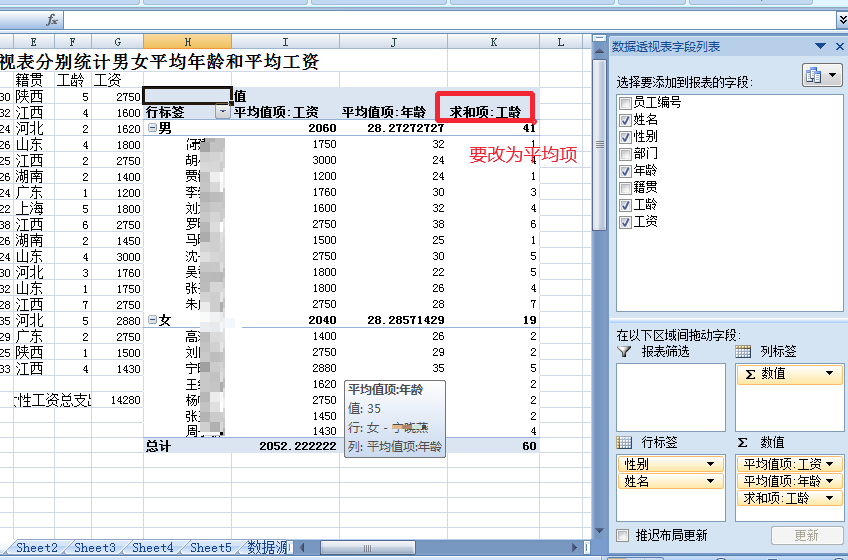Switch to Sheet2 tab

coord(36,548)
